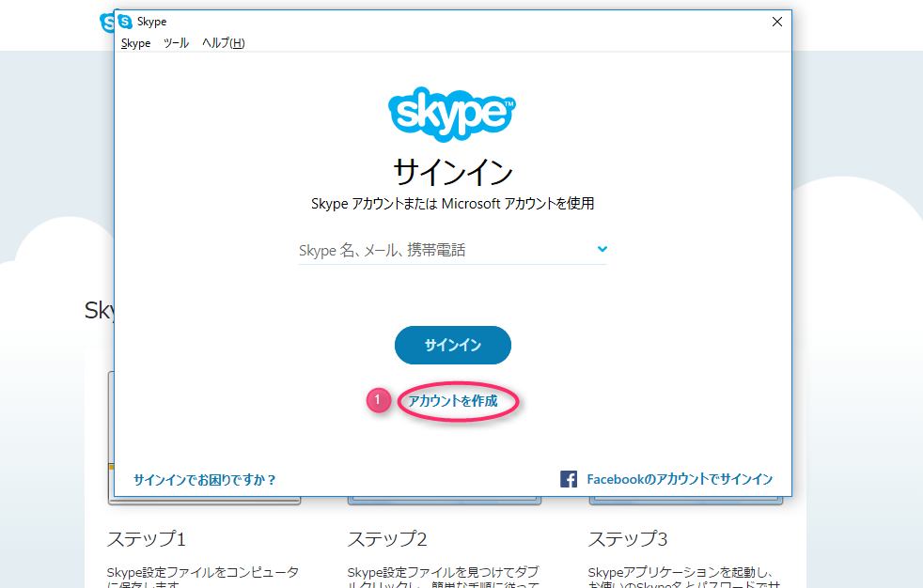Expand the saved accounts dropdown arrow
This screenshot has height=588, width=923.
[x=602, y=249]
